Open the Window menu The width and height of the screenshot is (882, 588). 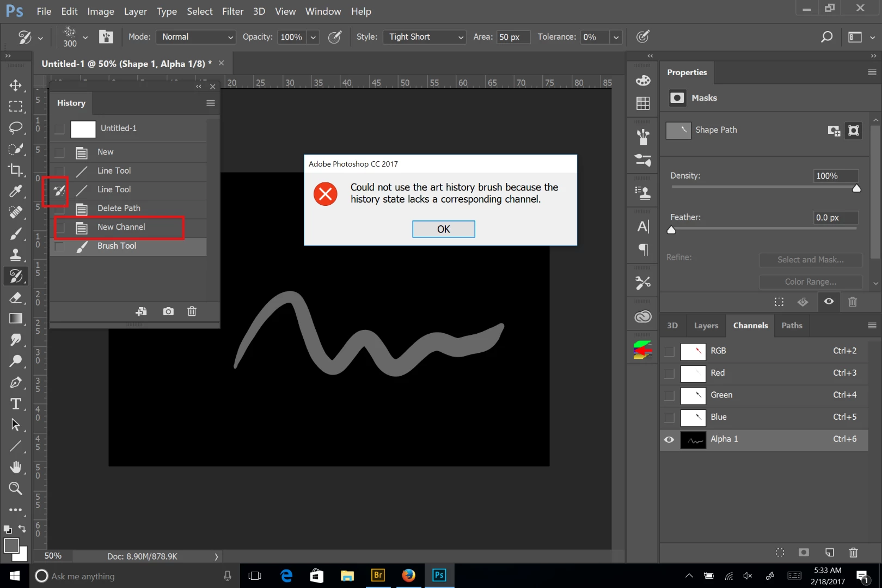tap(323, 11)
